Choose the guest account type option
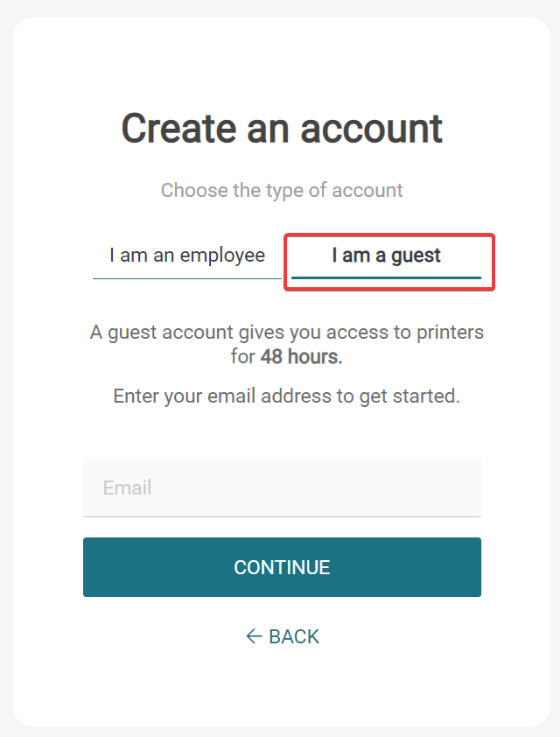 [386, 256]
